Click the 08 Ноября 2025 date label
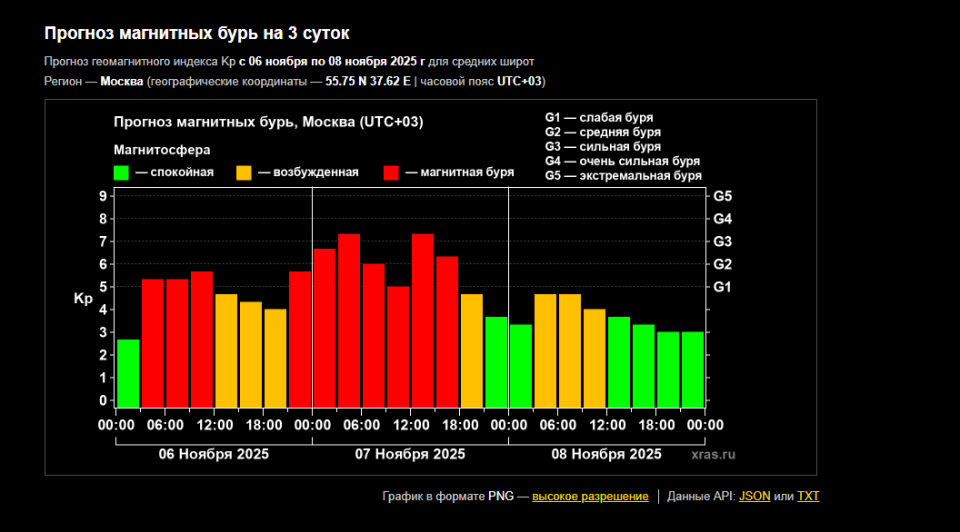 (606, 454)
